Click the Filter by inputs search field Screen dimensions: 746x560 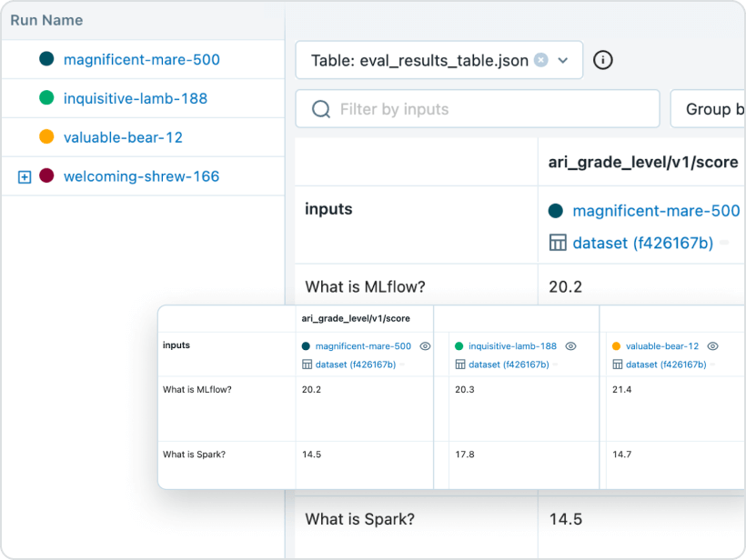(491, 109)
